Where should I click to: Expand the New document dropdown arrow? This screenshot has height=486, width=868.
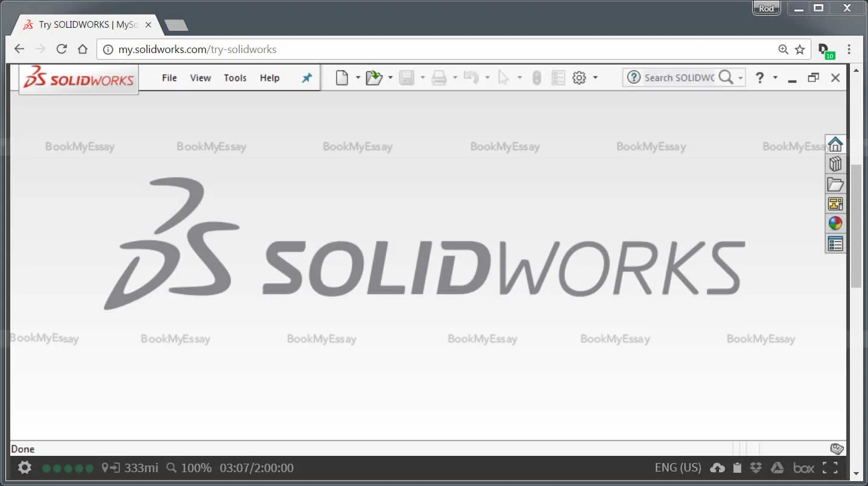(358, 78)
